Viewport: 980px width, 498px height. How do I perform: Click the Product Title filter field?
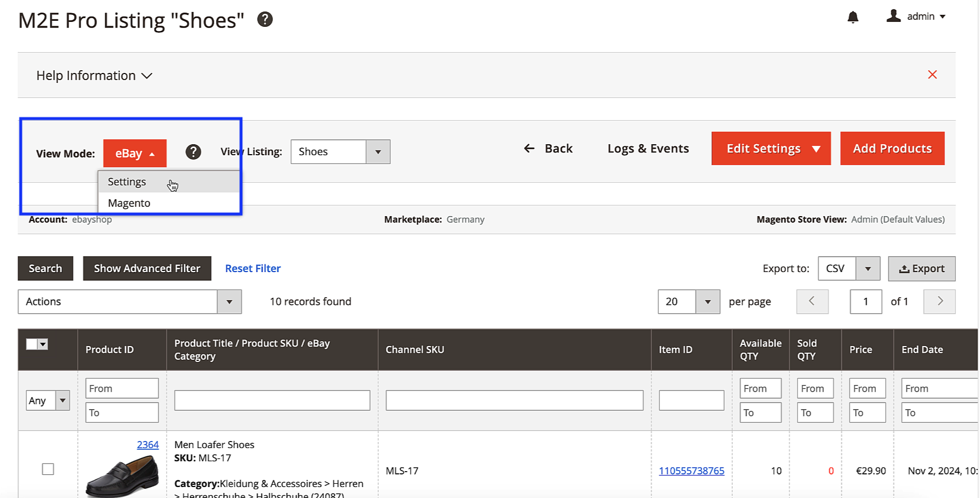tap(272, 400)
